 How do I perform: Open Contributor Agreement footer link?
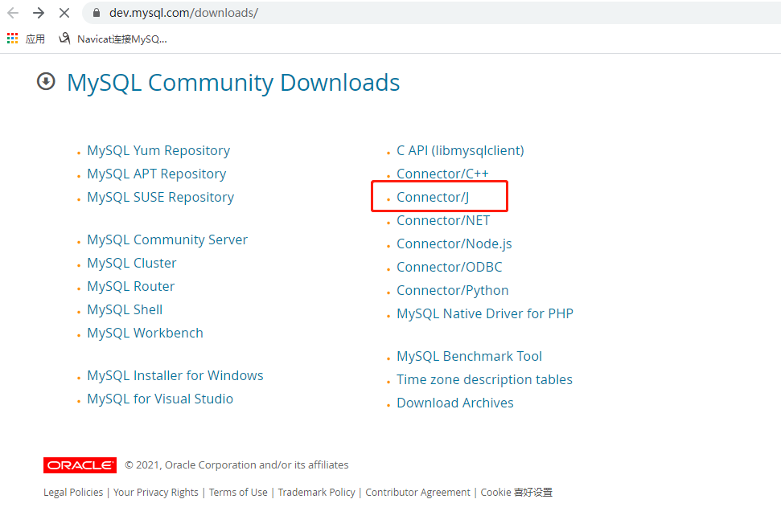417,492
